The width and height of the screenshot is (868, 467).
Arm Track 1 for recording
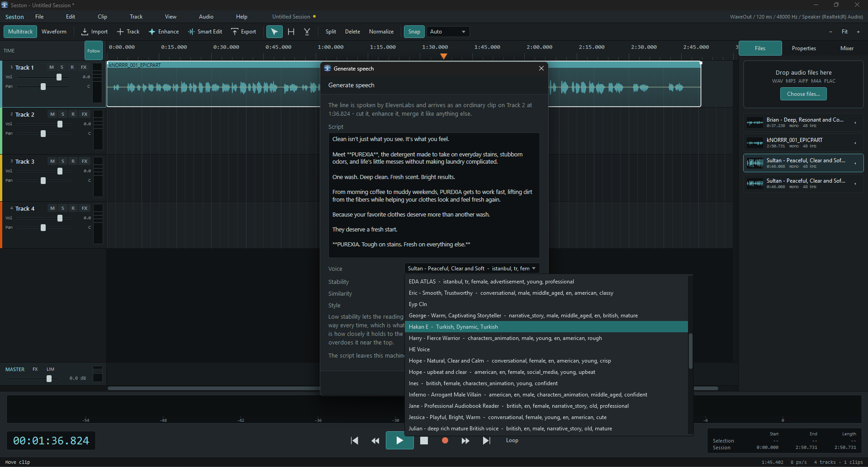(72, 67)
